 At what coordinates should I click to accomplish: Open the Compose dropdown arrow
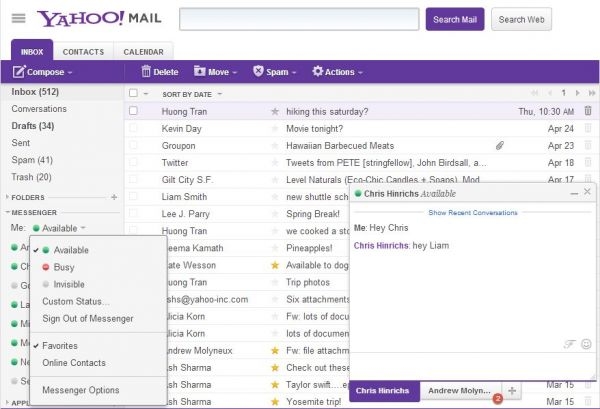pos(70,72)
